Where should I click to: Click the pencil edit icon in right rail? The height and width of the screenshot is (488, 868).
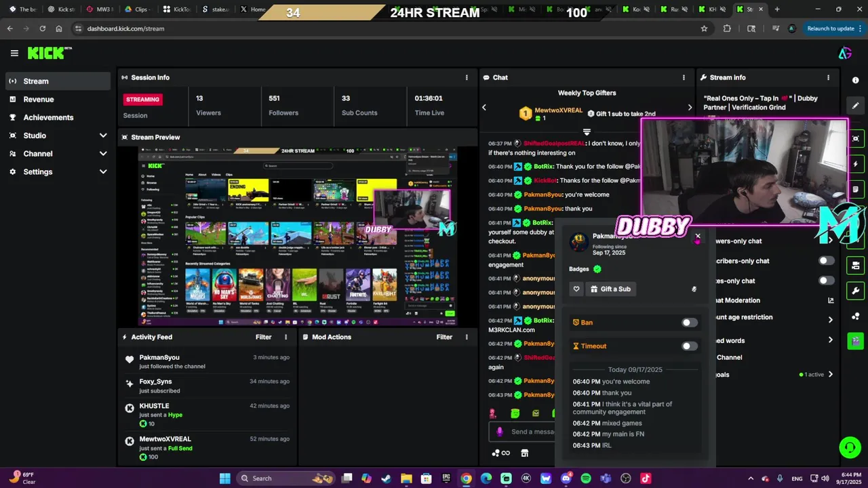[856, 106]
